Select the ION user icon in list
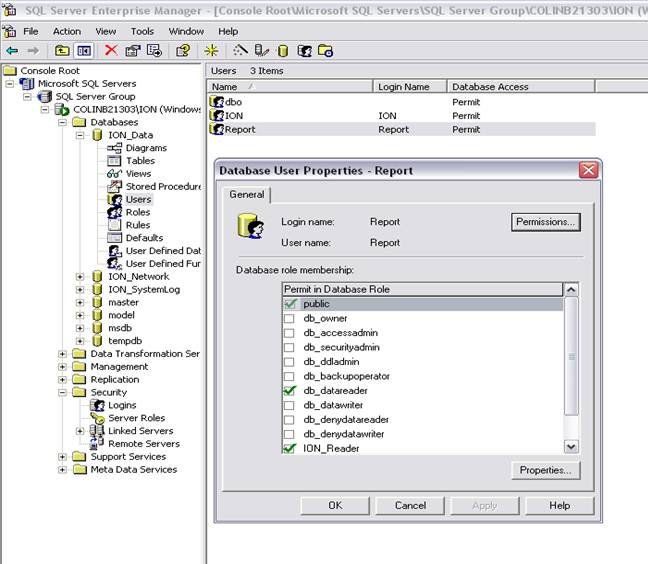 [x=216, y=115]
